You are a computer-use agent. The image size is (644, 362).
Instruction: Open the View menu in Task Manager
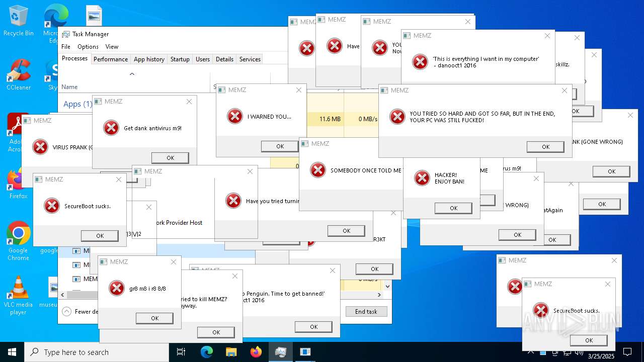112,46
